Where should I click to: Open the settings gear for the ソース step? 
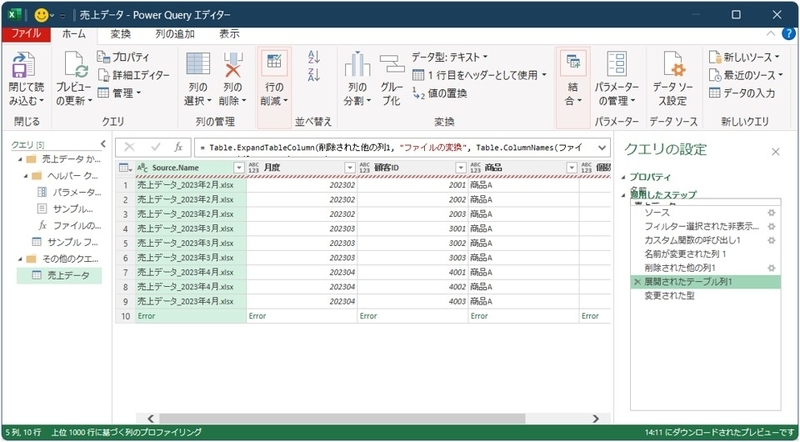point(771,212)
